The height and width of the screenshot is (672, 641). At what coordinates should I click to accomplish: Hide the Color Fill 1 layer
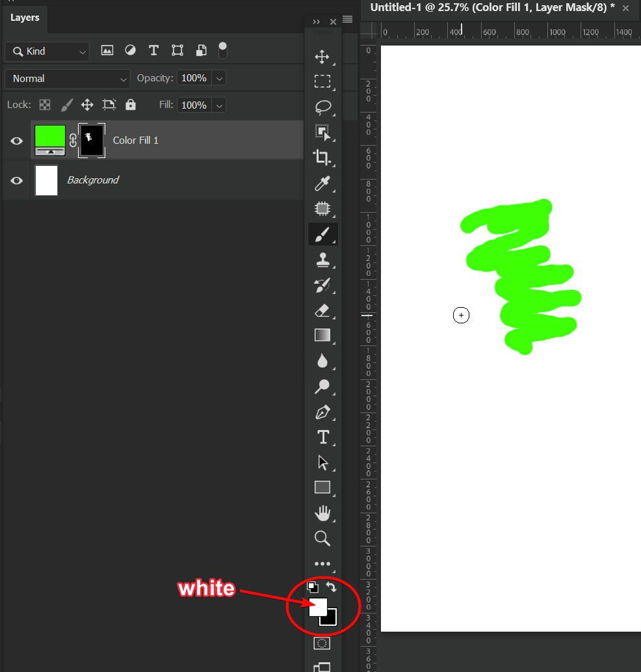16,140
